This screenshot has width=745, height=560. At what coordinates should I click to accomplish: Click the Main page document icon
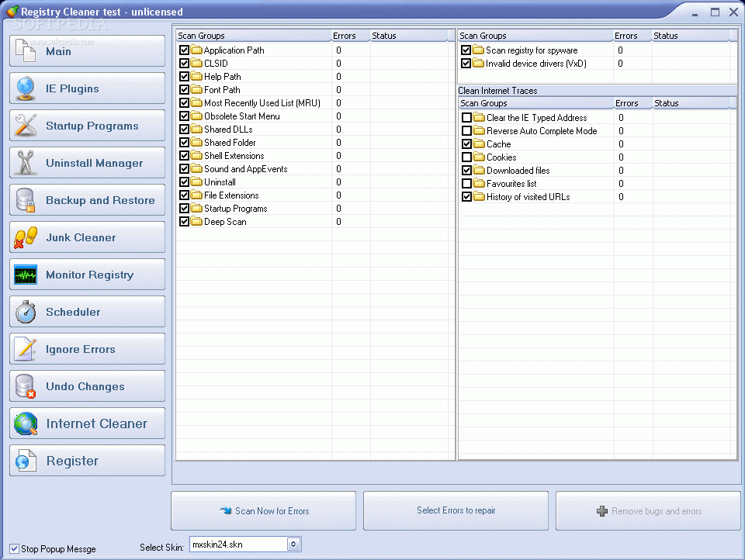26,51
